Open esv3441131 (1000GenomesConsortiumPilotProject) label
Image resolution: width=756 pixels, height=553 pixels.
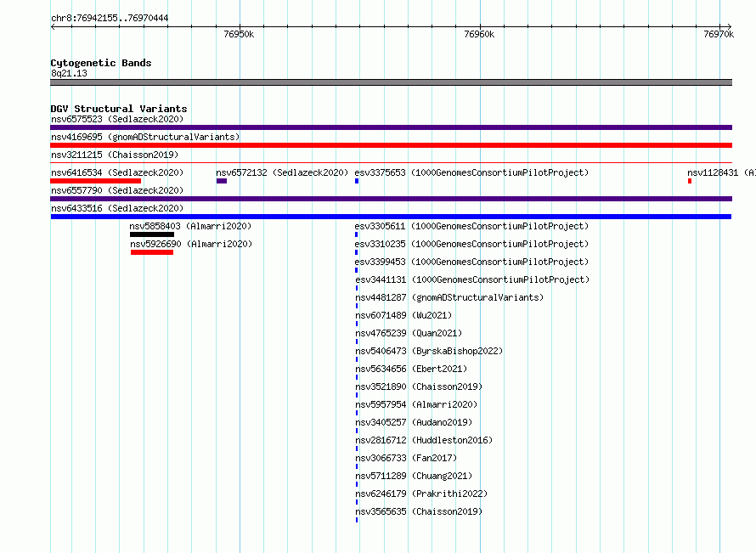(472, 279)
